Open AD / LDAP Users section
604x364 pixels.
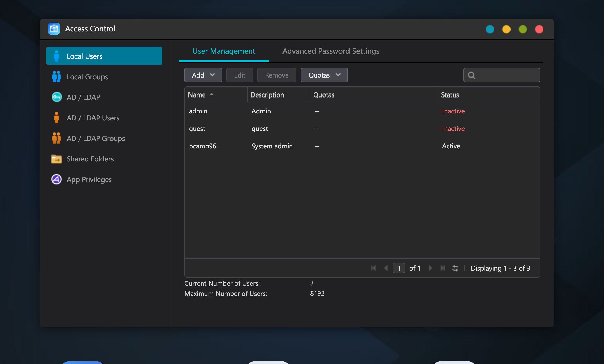(104, 118)
